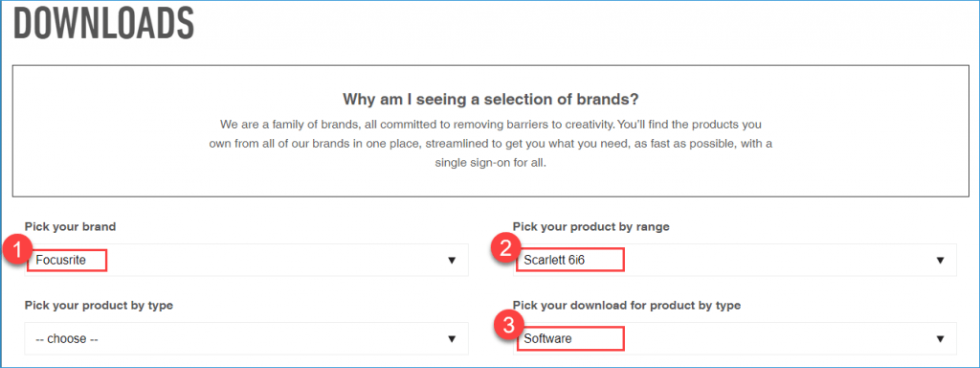Viewport: 980px width, 368px height.
Task: Select the Scarlett 6i6 range value
Action: coord(554,261)
